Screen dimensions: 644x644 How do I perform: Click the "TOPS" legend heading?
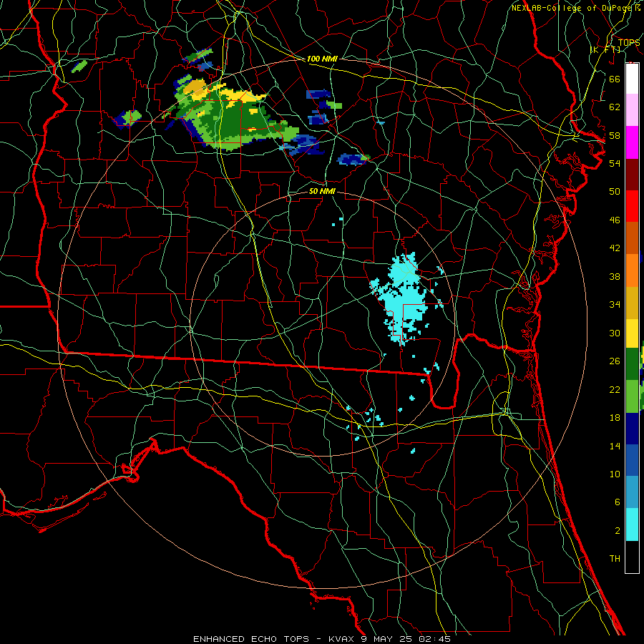[629, 42]
